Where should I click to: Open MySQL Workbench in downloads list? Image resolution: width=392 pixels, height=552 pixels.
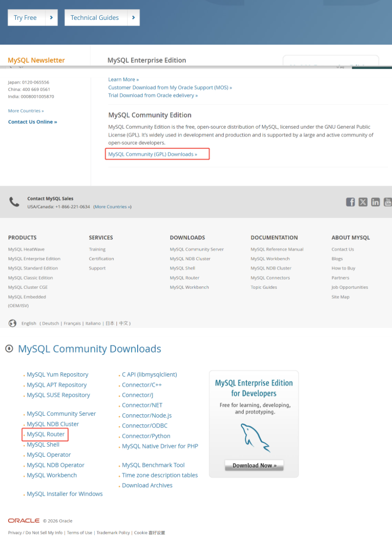click(x=52, y=475)
